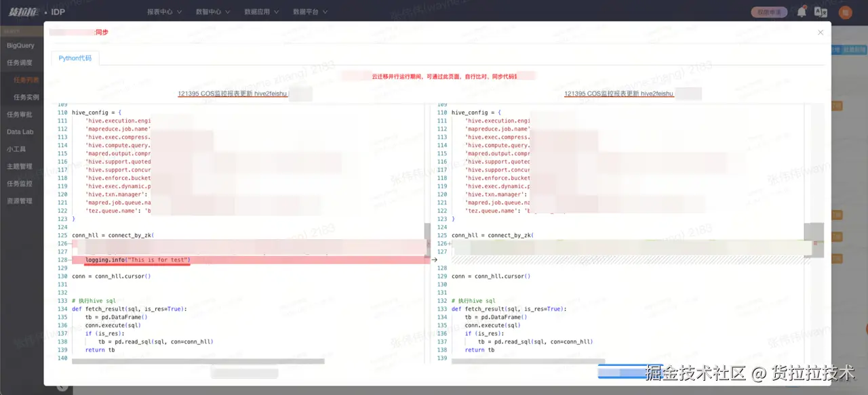
Task: Open 主题管理 in the sidebar
Action: coord(20,167)
